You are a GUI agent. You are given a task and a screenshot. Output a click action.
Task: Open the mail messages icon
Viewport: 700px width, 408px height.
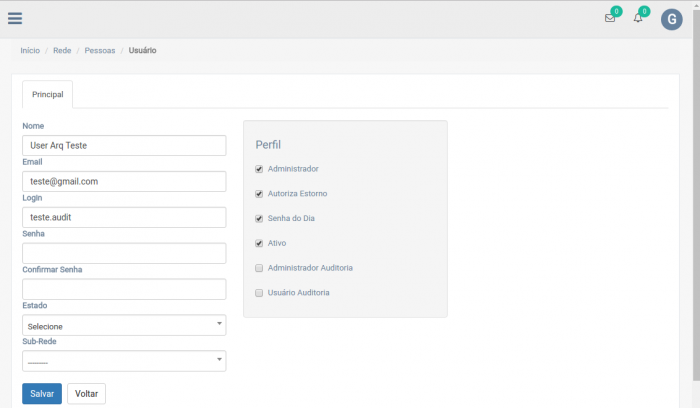coord(610,18)
